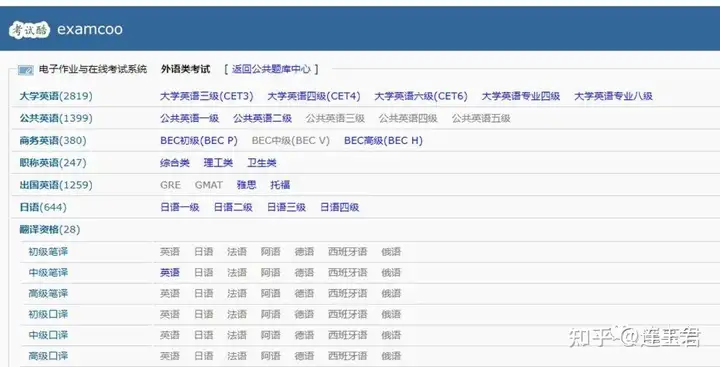Click 阿语 in the 中级笔译 row

pos(270,272)
